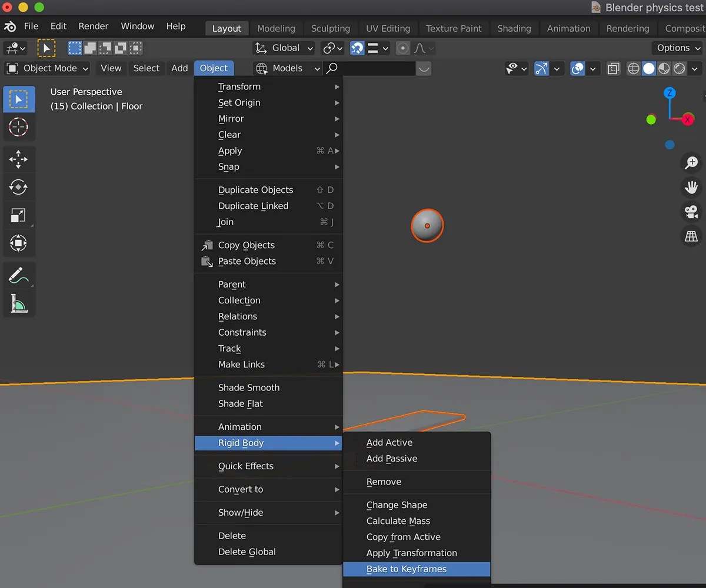Choose Intersect Selection mode icon
706x588 pixels.
[x=136, y=48]
